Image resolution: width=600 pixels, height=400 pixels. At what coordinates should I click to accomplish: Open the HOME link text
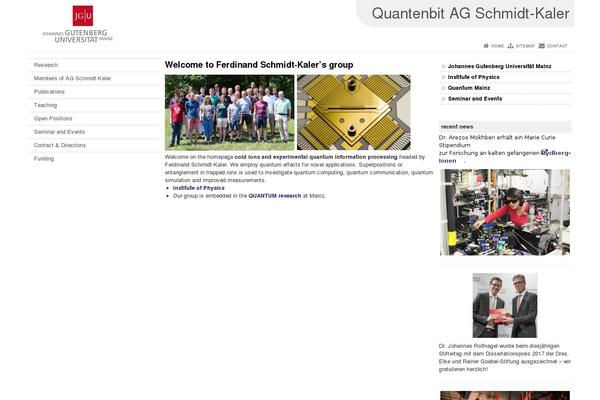pos(497,46)
